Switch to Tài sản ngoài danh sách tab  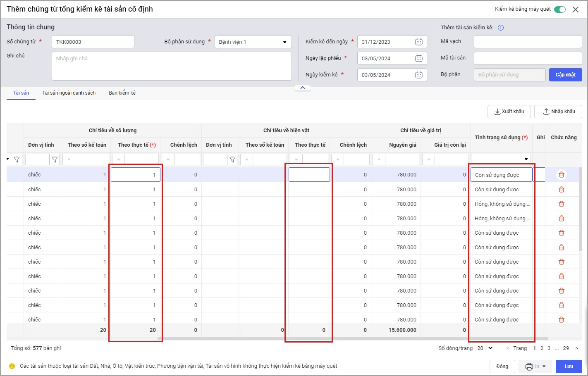(x=69, y=93)
